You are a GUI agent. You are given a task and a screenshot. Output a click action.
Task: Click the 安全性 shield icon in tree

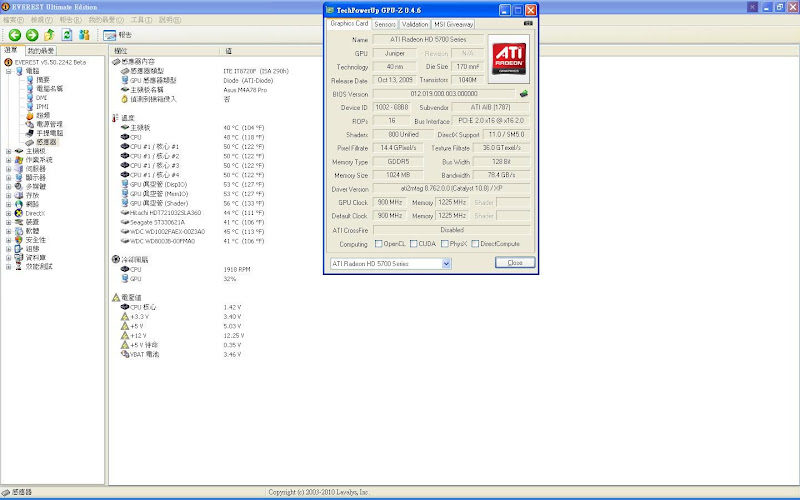point(19,240)
